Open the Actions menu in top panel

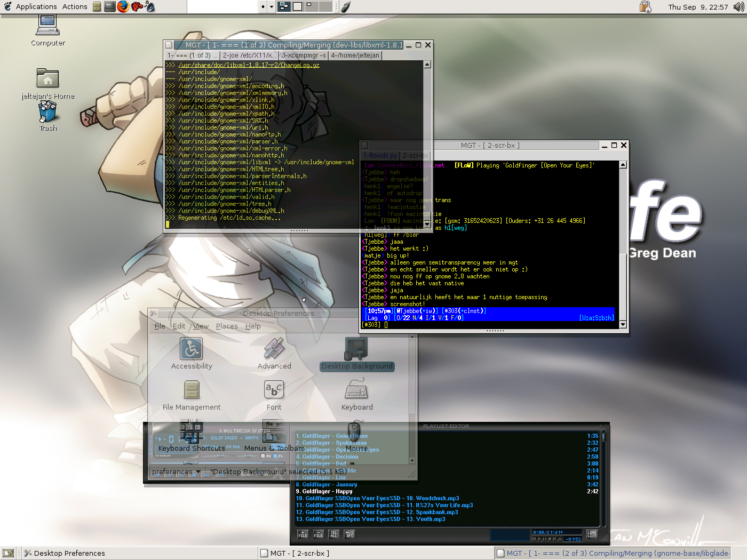[75, 6]
